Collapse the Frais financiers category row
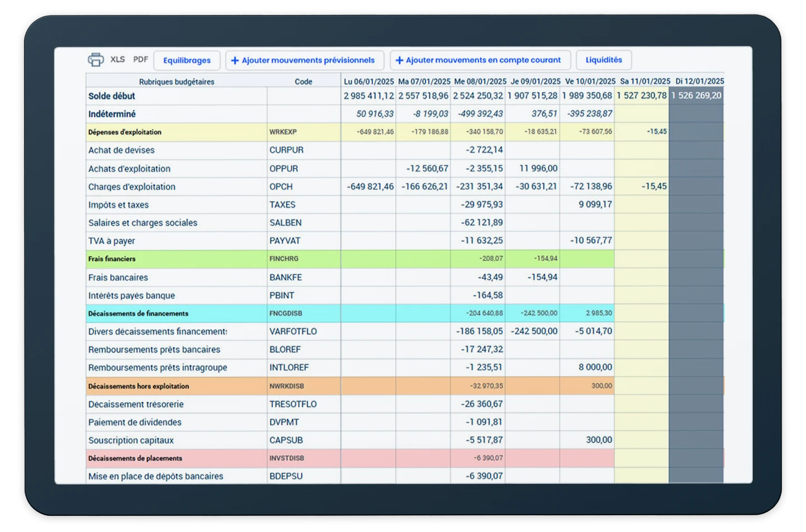This screenshot has height=532, width=806. [x=112, y=259]
